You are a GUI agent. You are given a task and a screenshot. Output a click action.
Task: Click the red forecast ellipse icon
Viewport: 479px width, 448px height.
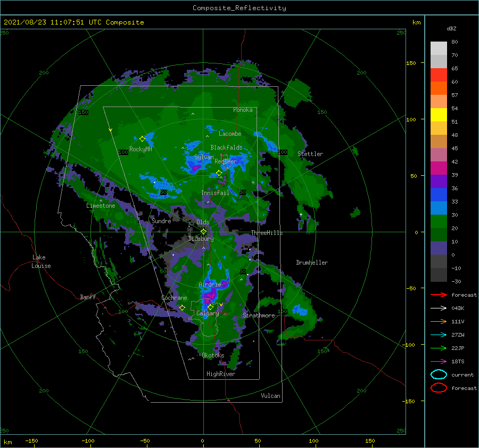coord(439,388)
